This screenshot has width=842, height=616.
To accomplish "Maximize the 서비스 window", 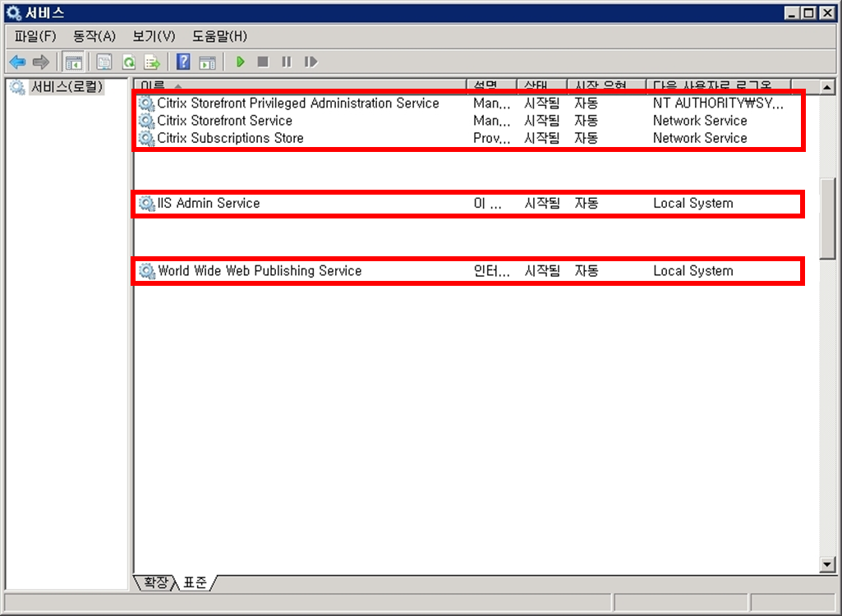I will tap(808, 13).
